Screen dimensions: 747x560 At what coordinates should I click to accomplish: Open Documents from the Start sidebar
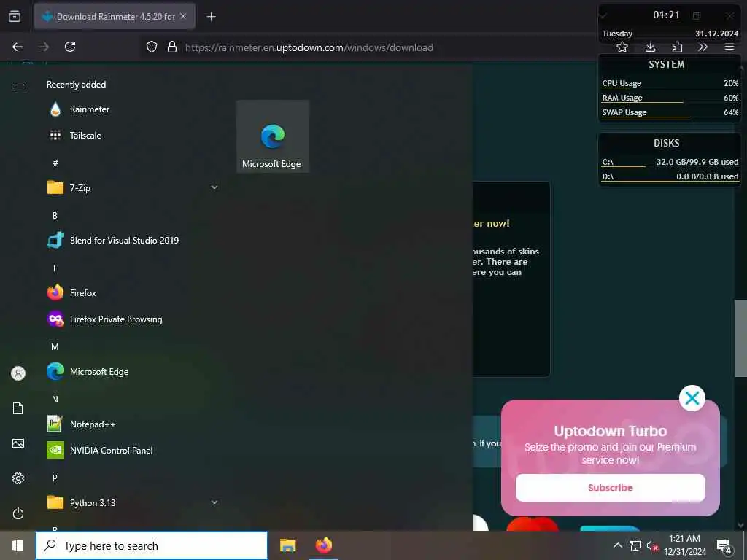click(18, 408)
